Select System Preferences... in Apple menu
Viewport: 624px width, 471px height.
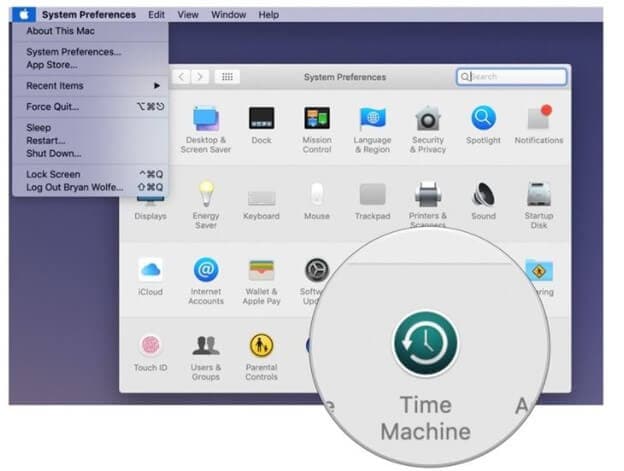click(91, 52)
